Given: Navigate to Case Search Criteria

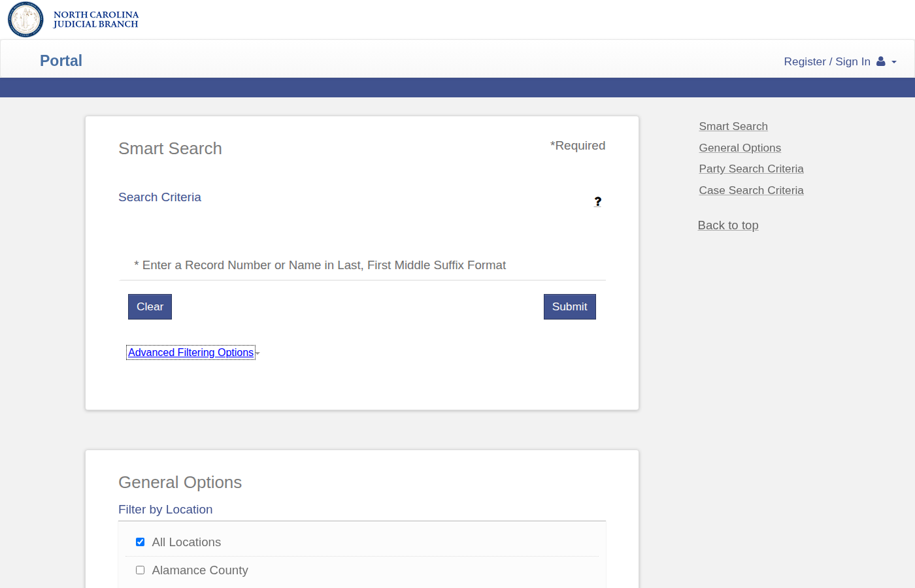Looking at the screenshot, I should [x=751, y=190].
